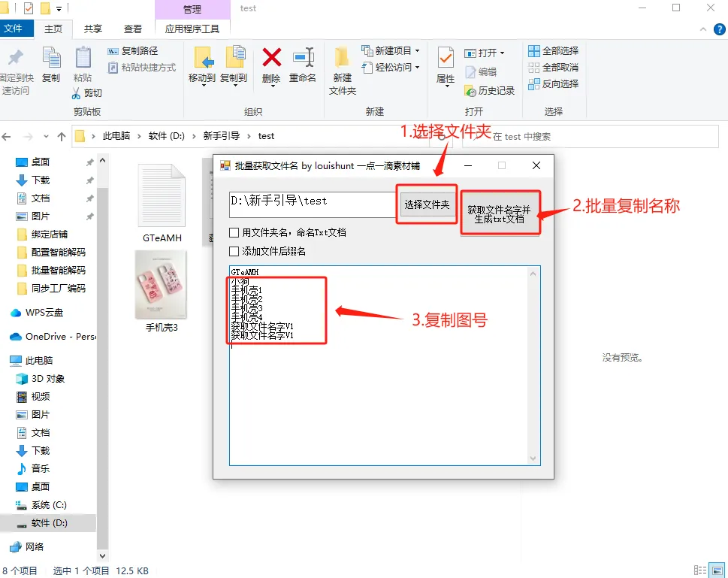Image resolution: width=728 pixels, height=578 pixels.
Task: Select the 绑定店铺 folder in sidebar
Action: pyautogui.click(x=50, y=235)
